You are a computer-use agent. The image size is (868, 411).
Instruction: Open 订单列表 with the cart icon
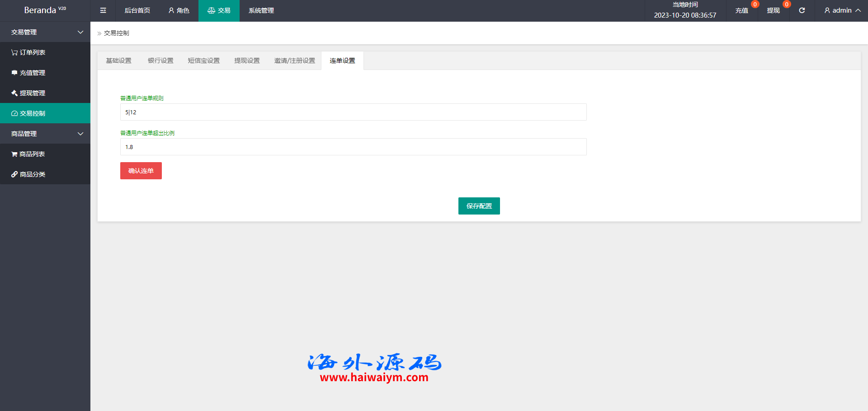(28, 52)
